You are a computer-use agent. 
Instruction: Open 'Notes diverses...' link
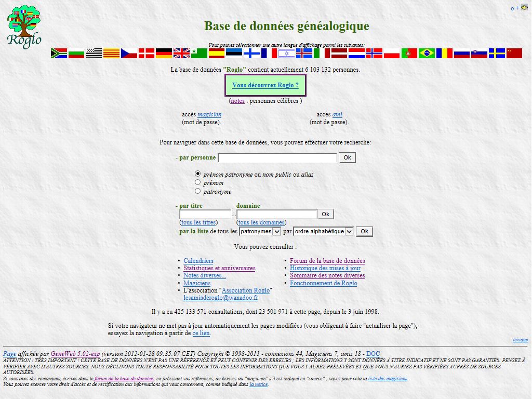pos(205,275)
